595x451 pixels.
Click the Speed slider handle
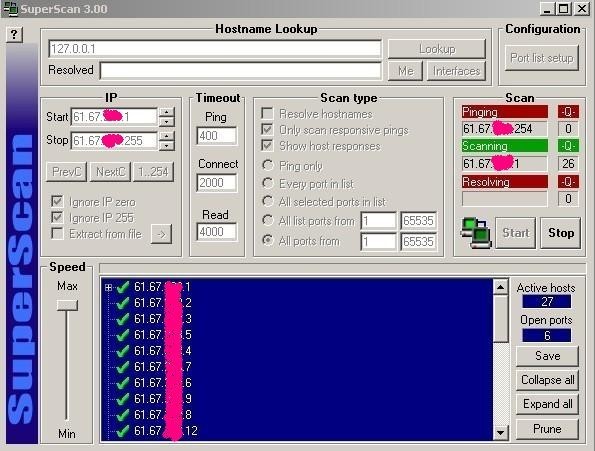click(67, 305)
